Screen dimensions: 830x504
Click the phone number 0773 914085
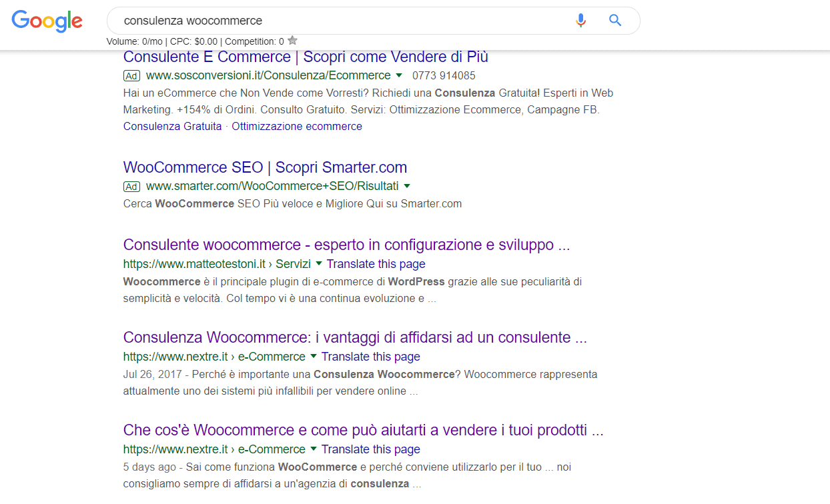(x=444, y=76)
